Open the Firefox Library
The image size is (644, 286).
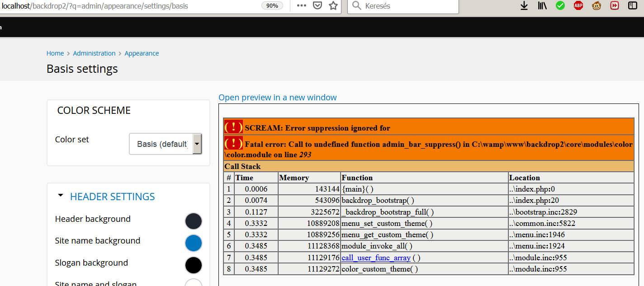coord(542,6)
